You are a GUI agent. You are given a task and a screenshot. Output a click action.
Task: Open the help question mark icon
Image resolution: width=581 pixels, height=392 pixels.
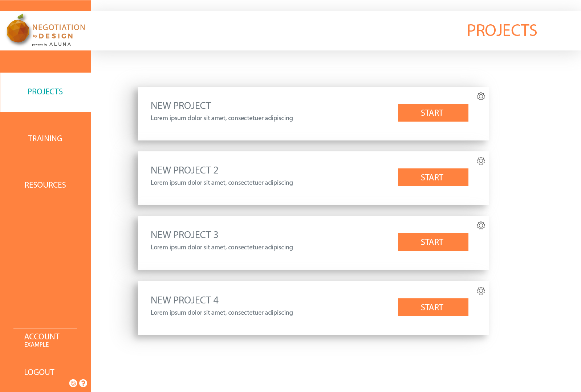(x=83, y=383)
